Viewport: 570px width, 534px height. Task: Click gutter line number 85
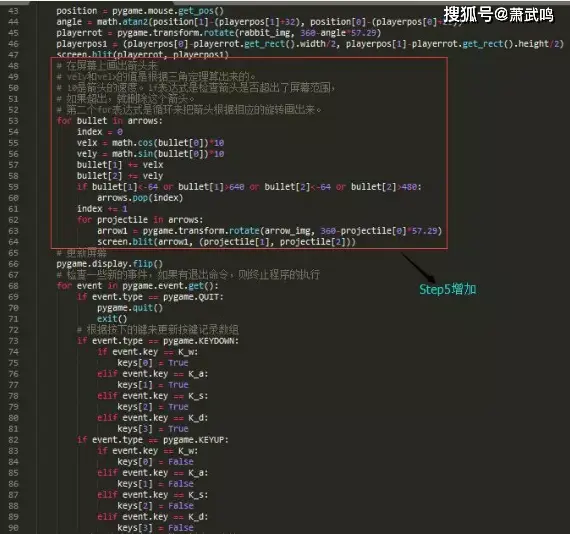pyautogui.click(x=13, y=473)
